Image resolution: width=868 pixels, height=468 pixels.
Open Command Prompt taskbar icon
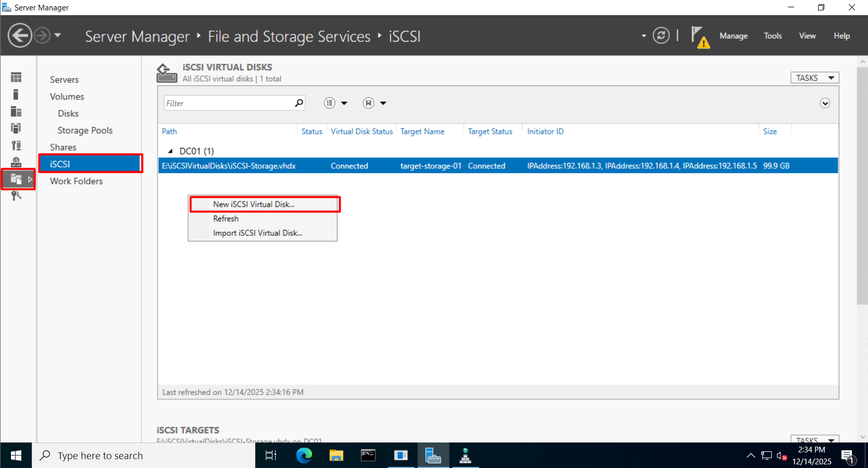tap(368, 456)
